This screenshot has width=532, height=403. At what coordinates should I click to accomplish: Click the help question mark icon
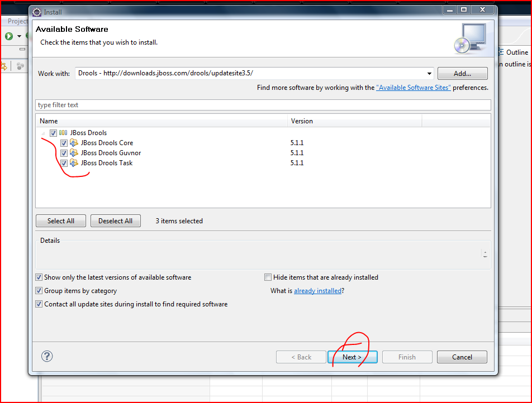point(47,356)
